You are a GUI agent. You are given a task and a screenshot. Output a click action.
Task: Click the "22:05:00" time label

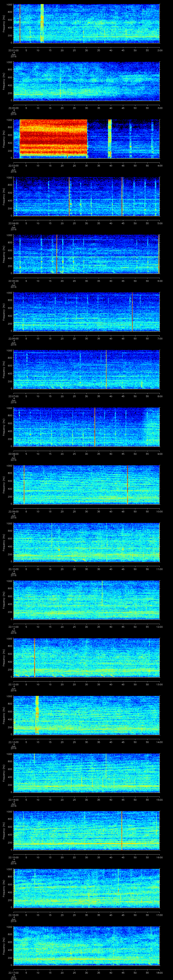click(x=13, y=281)
